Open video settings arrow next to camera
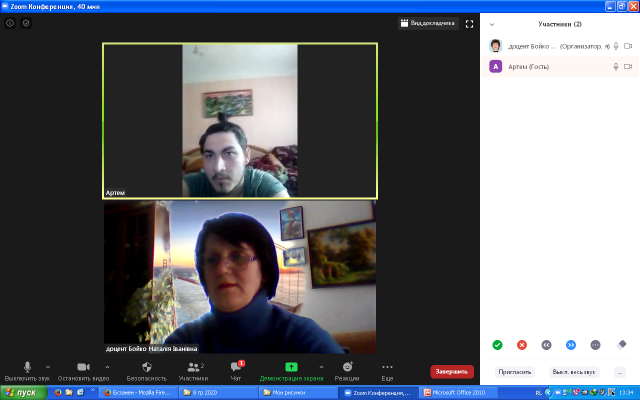The image size is (640, 400). (x=107, y=367)
